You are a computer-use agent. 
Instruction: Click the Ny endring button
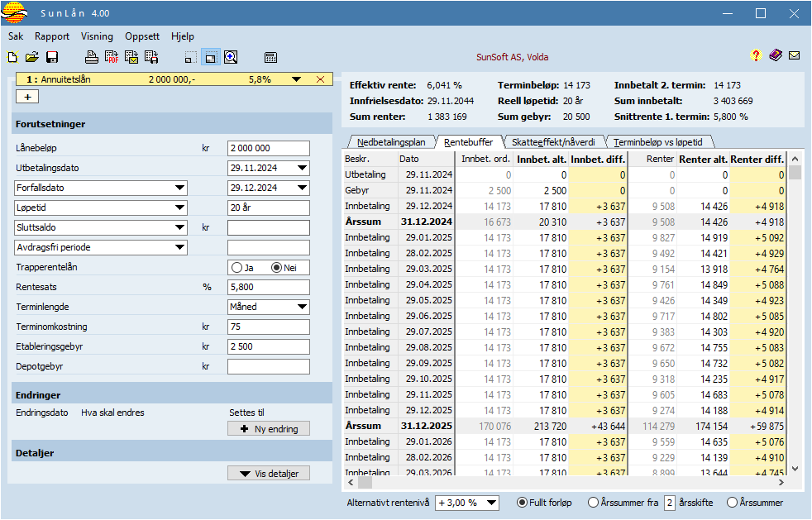click(269, 428)
